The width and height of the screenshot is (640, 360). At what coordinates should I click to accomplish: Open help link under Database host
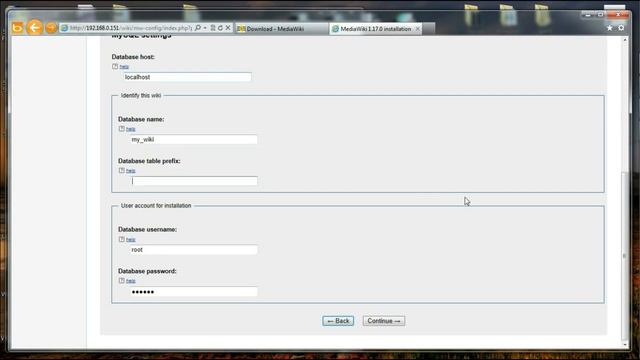tap(124, 67)
